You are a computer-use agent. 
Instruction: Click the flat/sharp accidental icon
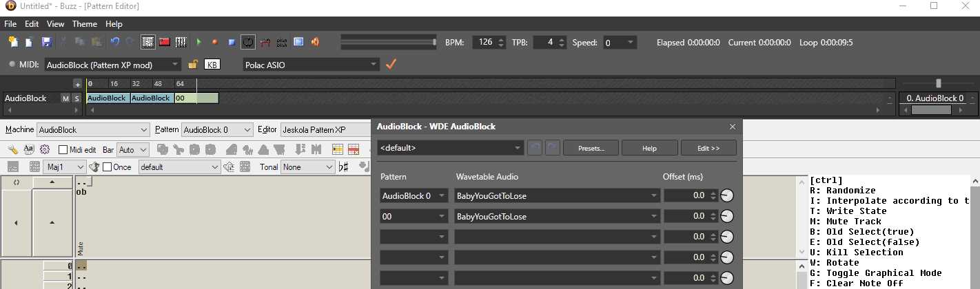pyautogui.click(x=344, y=167)
